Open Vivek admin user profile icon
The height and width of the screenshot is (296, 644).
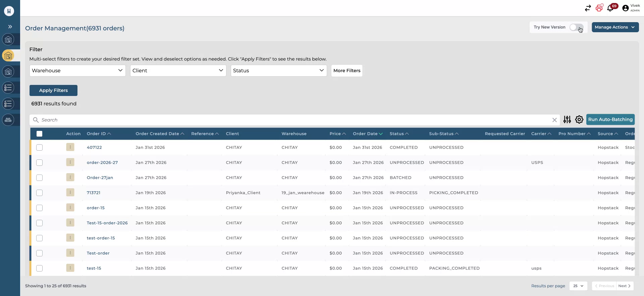pos(625,8)
